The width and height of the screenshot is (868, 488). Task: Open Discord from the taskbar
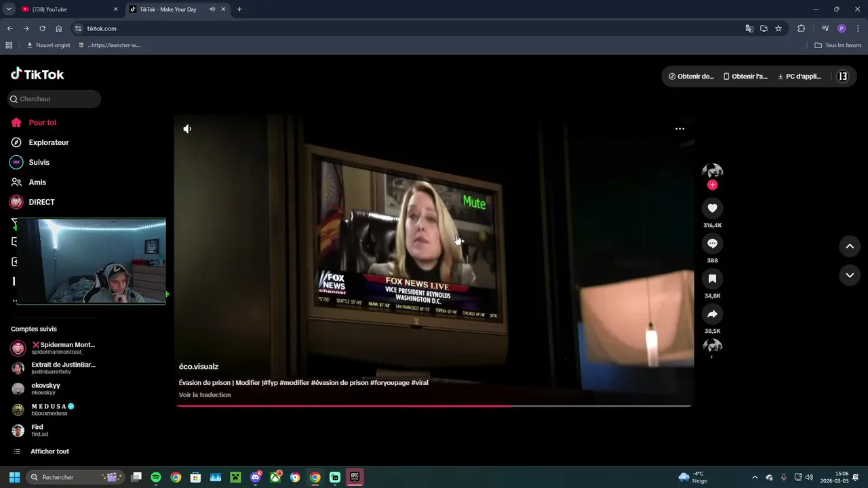click(x=256, y=477)
